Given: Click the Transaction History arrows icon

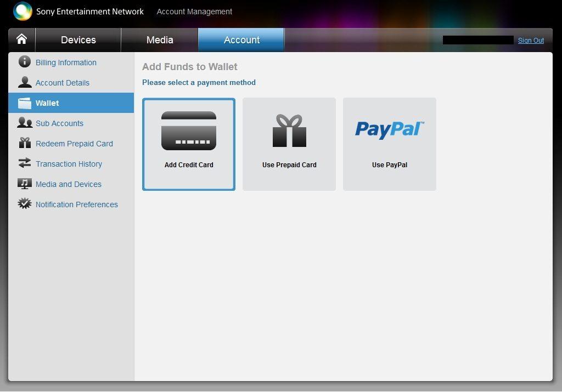Looking at the screenshot, I should pyautogui.click(x=25, y=163).
